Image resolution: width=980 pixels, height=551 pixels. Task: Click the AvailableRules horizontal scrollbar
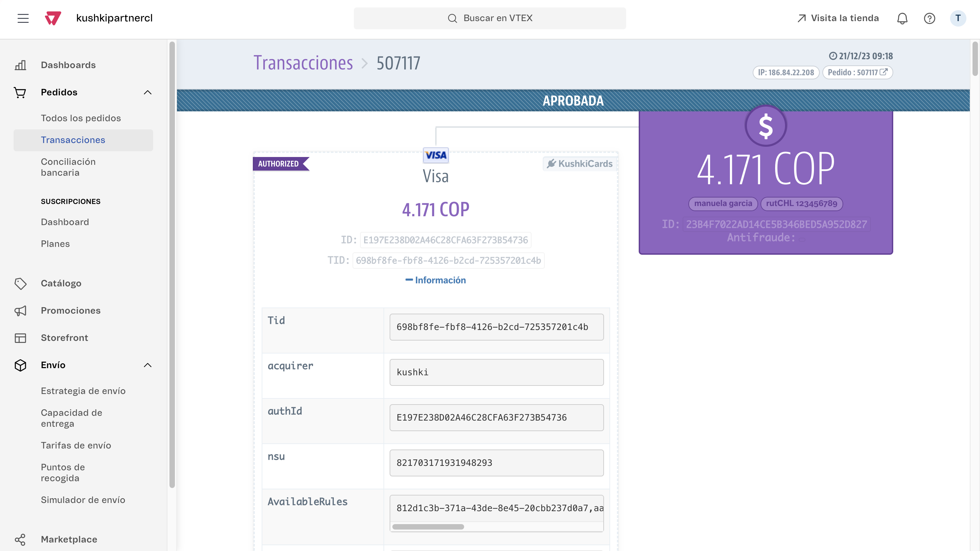(x=428, y=527)
